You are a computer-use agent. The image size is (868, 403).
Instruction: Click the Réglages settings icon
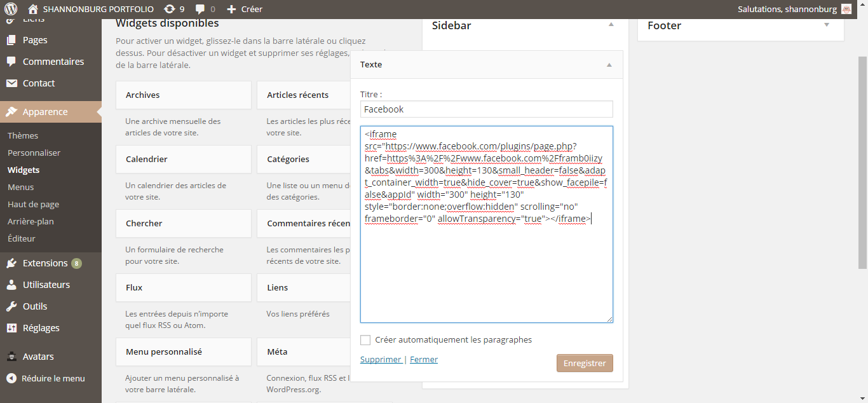(x=11, y=328)
